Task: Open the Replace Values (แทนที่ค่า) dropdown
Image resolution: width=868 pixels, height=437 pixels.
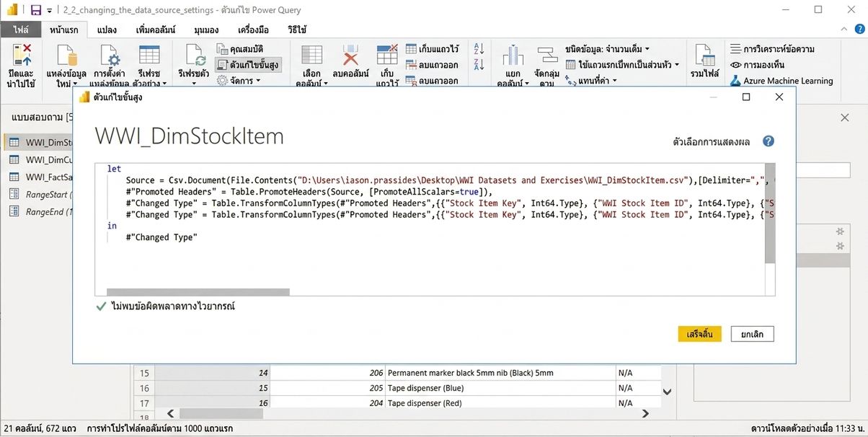Action: click(593, 80)
